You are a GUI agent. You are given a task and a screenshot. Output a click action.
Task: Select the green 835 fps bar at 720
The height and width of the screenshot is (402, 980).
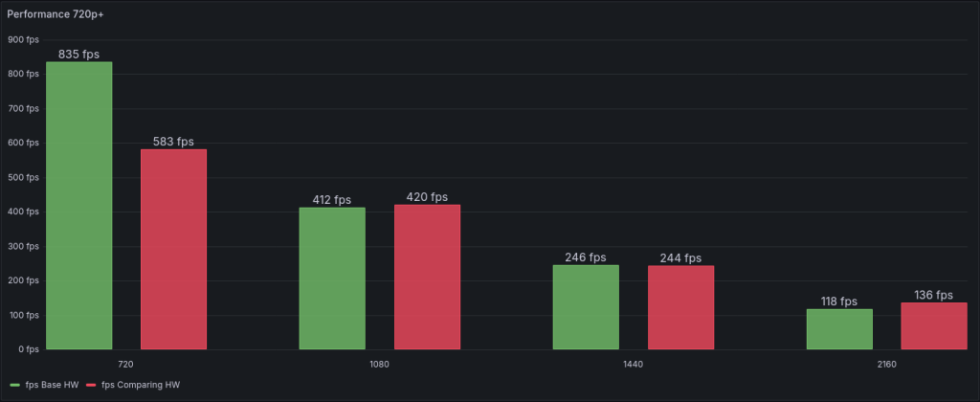click(79, 205)
